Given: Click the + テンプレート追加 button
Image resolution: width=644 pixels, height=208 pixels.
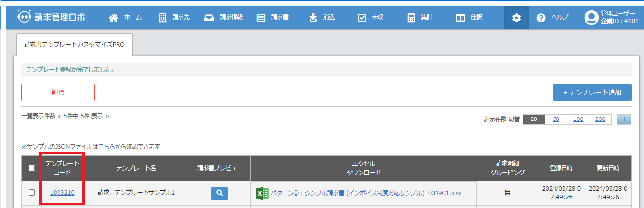Looking at the screenshot, I should pyautogui.click(x=592, y=92).
